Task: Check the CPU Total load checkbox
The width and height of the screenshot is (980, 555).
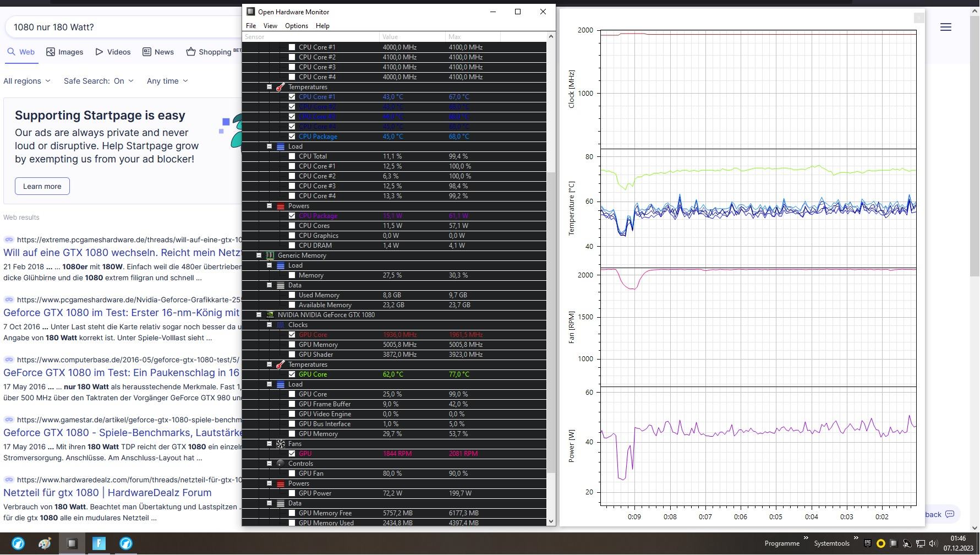Action: tap(292, 156)
